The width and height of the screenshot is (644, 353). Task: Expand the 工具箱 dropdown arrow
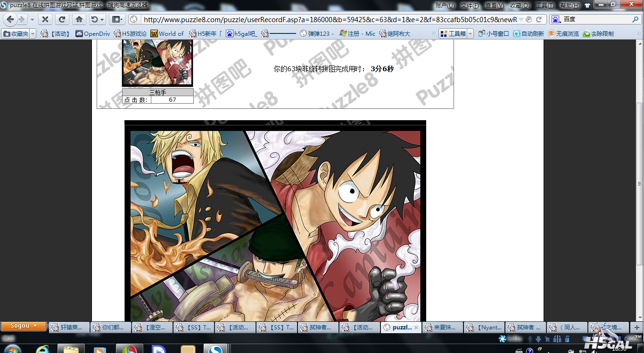470,33
